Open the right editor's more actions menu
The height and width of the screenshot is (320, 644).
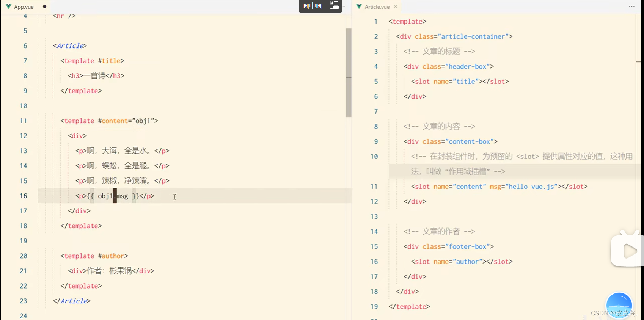click(631, 6)
